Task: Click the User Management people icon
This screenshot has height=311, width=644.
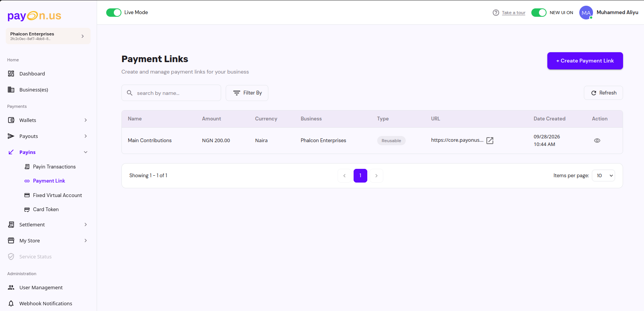Action: pyautogui.click(x=11, y=287)
